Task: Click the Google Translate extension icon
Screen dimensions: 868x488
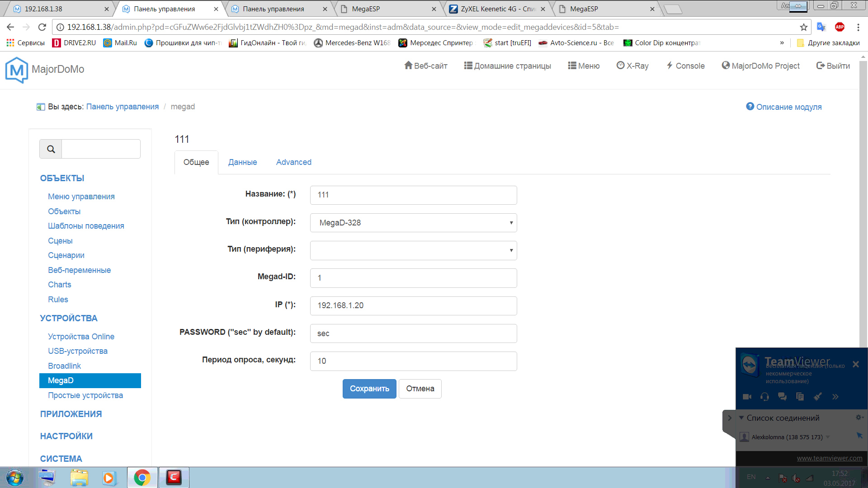Action: (821, 27)
